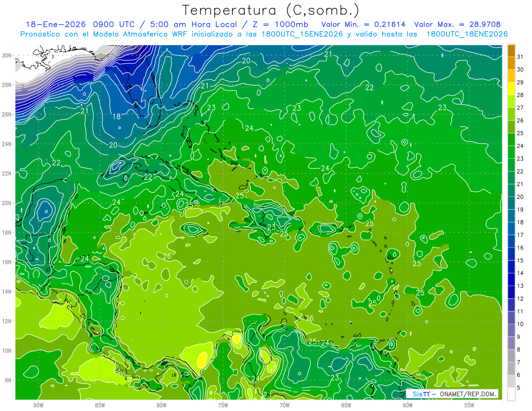Image resolution: width=532 pixels, height=411 pixels.
Task: Select the valid-until time "1800UTC_18ENE2026"
Action: click(467, 34)
